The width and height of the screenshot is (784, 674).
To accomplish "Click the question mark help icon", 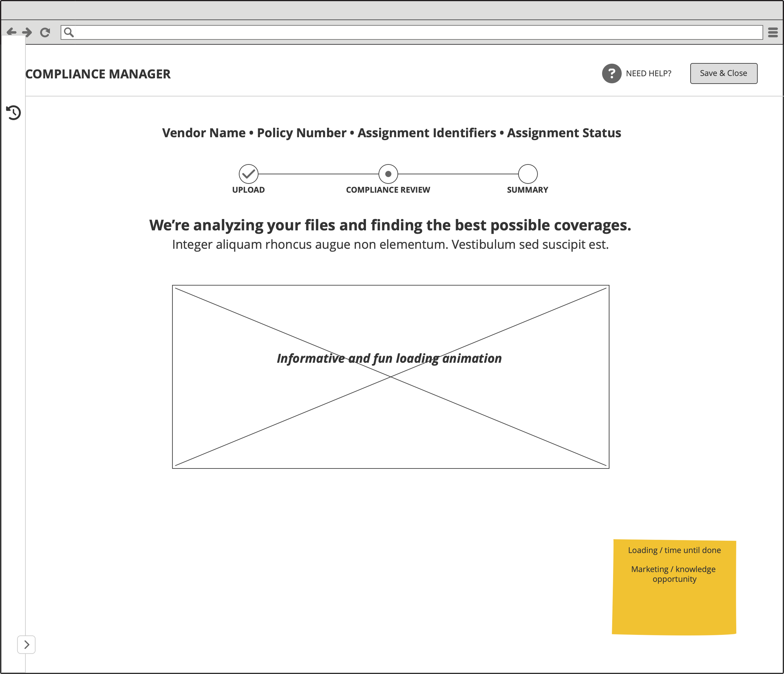I will point(612,73).
